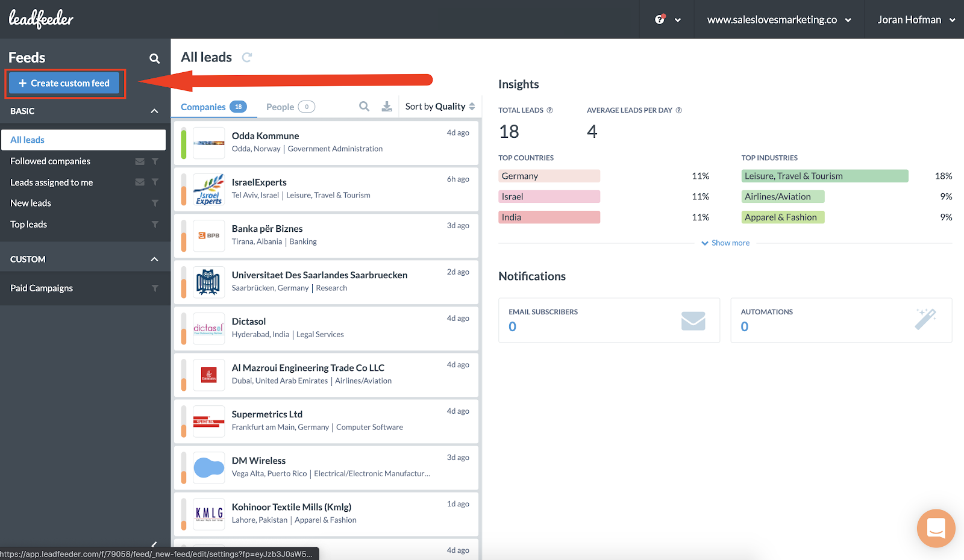
Task: Click India top country bar
Action: pyautogui.click(x=549, y=217)
